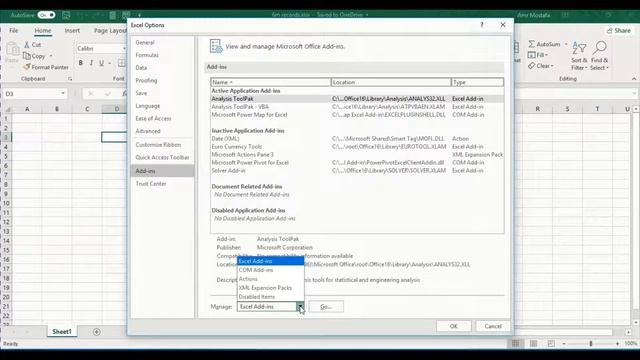Image resolution: width=640 pixels, height=360 pixels.
Task: Open the Save options category
Action: click(x=162, y=93)
